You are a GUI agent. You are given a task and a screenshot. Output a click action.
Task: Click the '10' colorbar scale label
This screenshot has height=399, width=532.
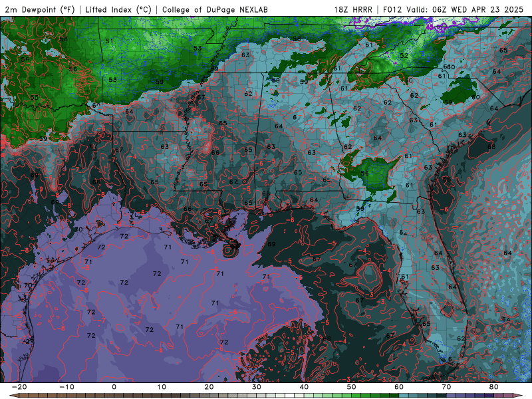162,387
